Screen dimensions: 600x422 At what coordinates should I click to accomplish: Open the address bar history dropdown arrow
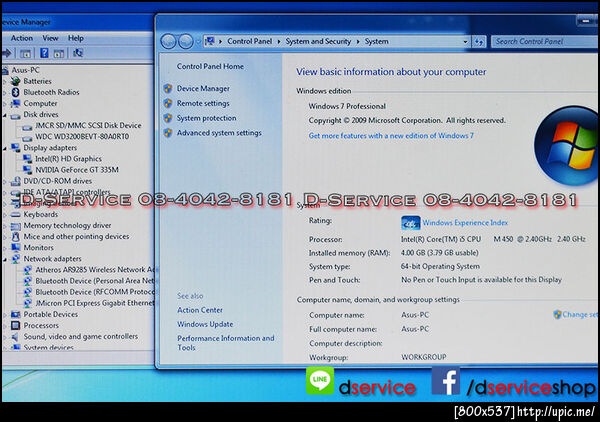tap(465, 42)
